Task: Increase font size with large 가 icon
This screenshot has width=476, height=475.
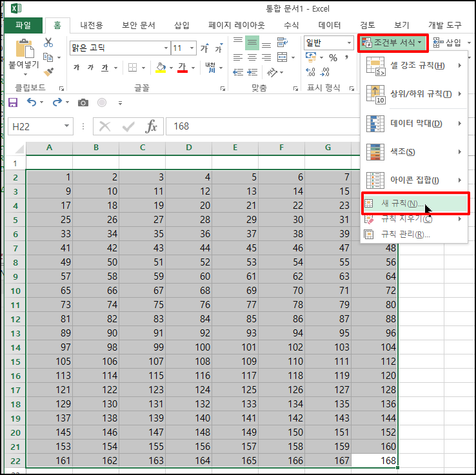Action: pyautogui.click(x=204, y=48)
